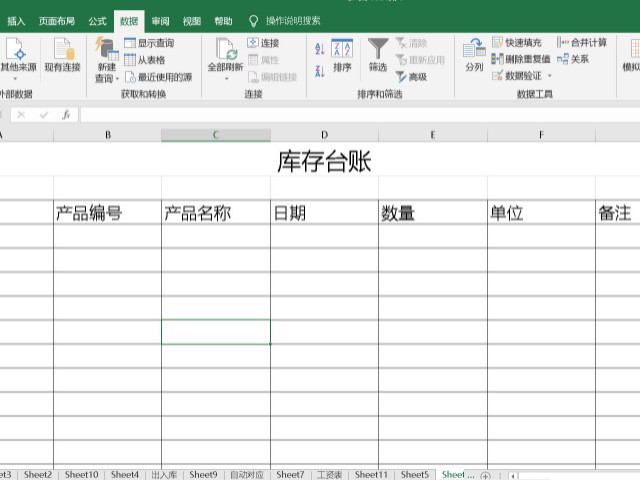Expand the 其他来源 dropdown arrow
This screenshot has width=640, height=480.
(16, 78)
